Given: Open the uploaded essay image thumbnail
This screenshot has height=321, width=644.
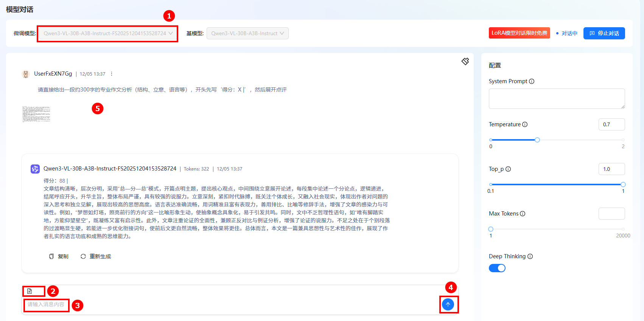Looking at the screenshot, I should [36, 114].
